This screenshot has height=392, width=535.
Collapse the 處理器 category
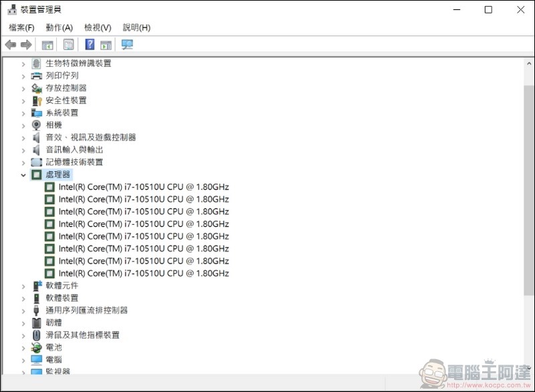pos(24,174)
